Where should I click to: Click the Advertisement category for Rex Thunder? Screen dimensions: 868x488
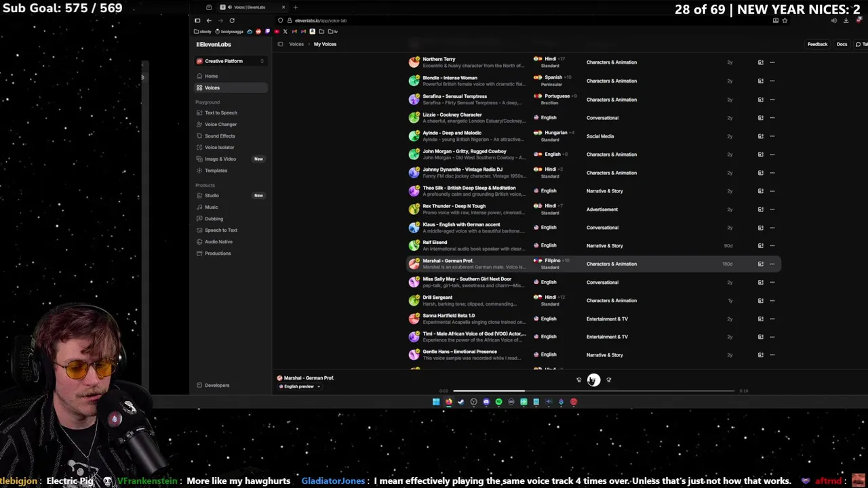tap(602, 209)
